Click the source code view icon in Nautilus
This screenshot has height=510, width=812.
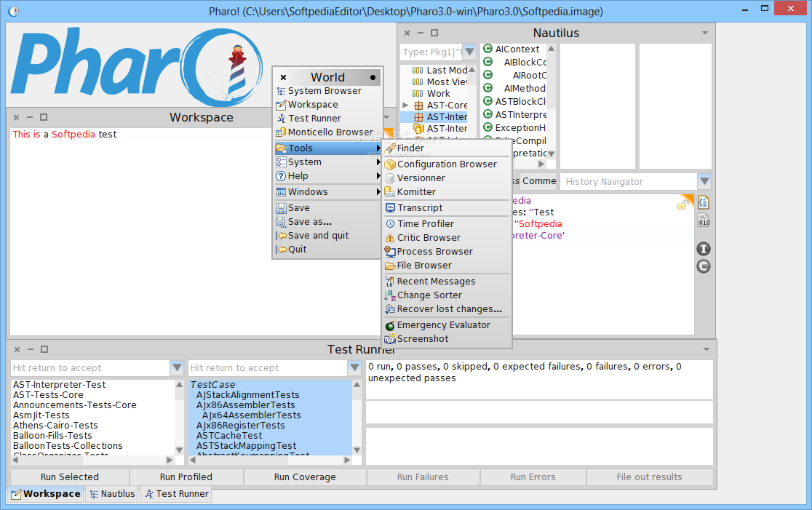(x=704, y=202)
